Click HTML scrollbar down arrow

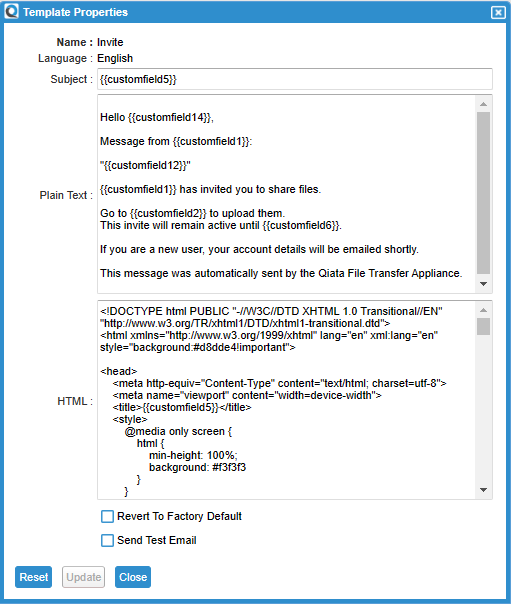(x=484, y=490)
